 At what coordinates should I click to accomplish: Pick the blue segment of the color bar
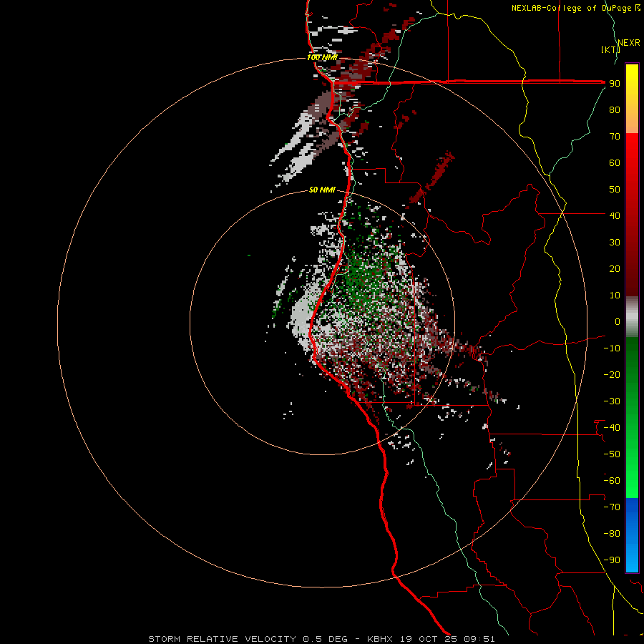click(632, 535)
